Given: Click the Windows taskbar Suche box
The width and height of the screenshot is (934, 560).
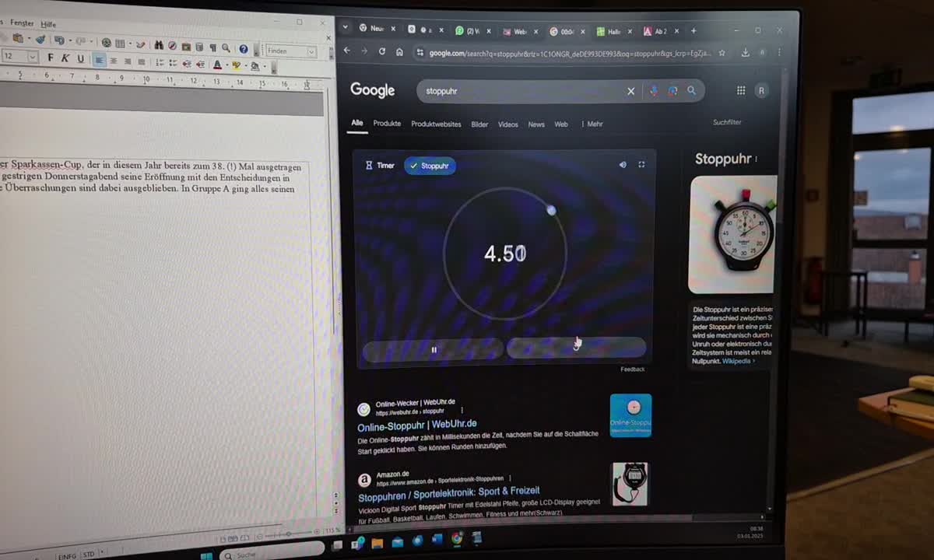Looking at the screenshot, I should (x=272, y=551).
